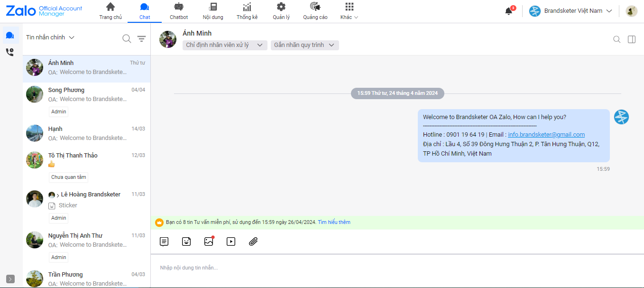Go to the Nội dung tab
Viewport: 644px width, 288px height.
point(213,11)
